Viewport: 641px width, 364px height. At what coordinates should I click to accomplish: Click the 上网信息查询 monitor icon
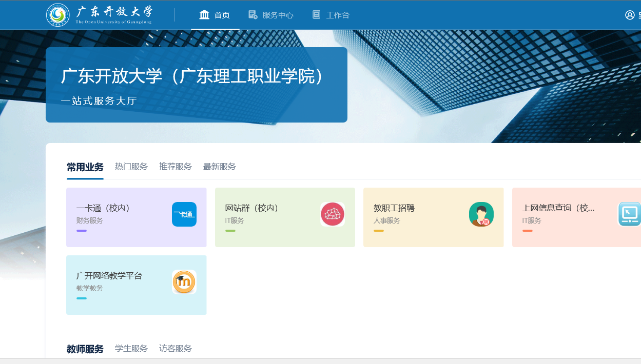coord(629,214)
